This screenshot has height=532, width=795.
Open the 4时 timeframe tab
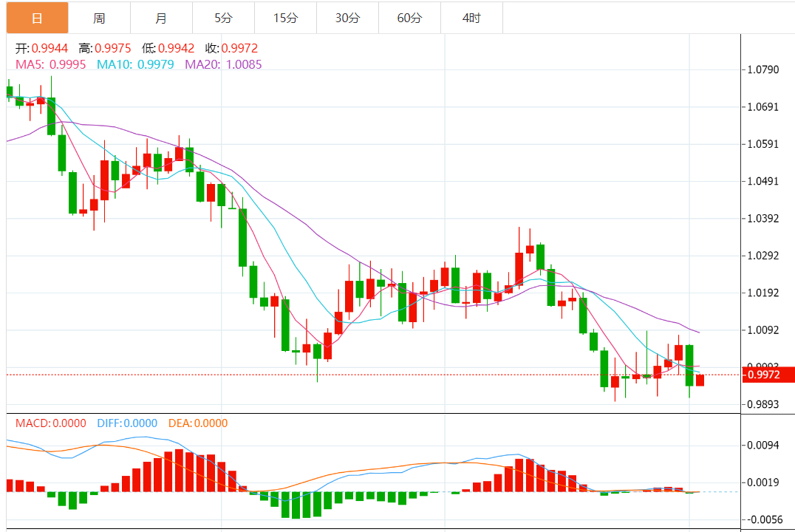(471, 18)
